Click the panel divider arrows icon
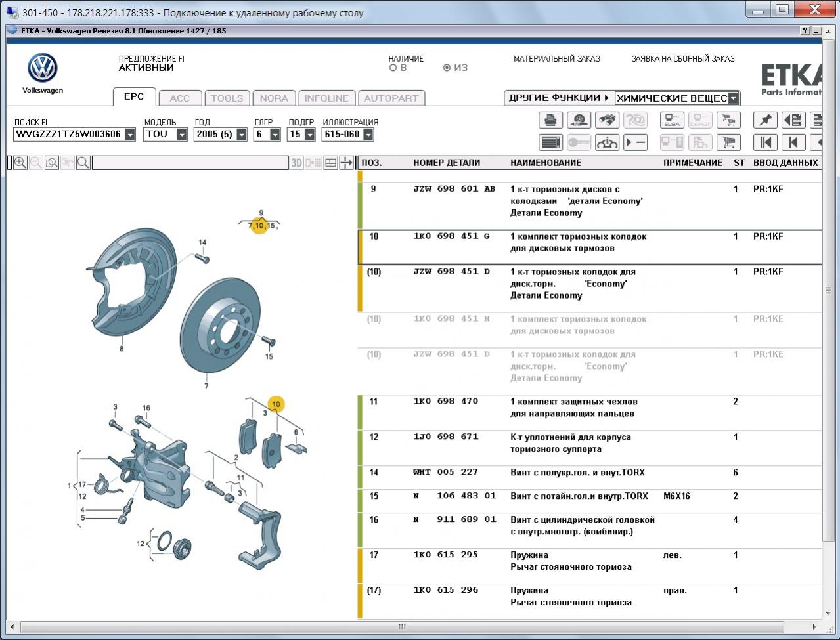Image resolution: width=840 pixels, height=640 pixels. (x=347, y=163)
